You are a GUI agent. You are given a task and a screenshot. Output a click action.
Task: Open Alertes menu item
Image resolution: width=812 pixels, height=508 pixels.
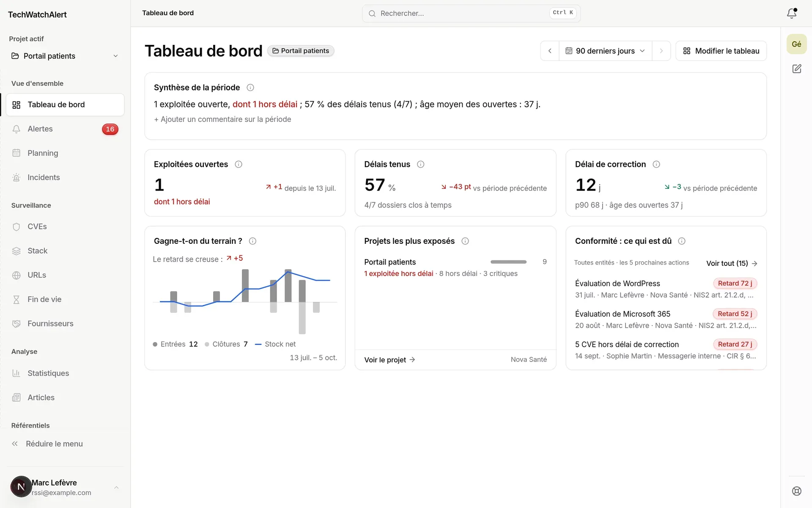click(65, 129)
